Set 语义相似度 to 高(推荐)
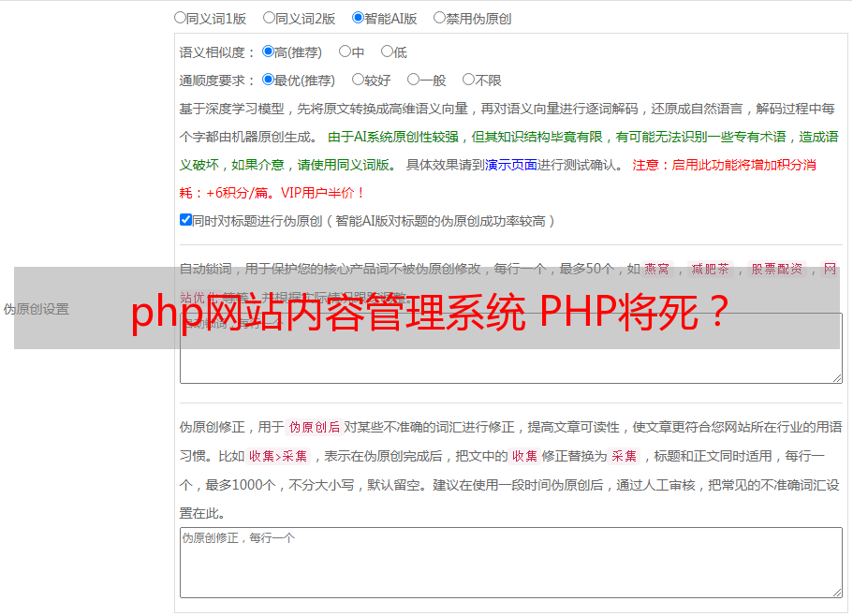The image size is (853, 616). point(268,51)
